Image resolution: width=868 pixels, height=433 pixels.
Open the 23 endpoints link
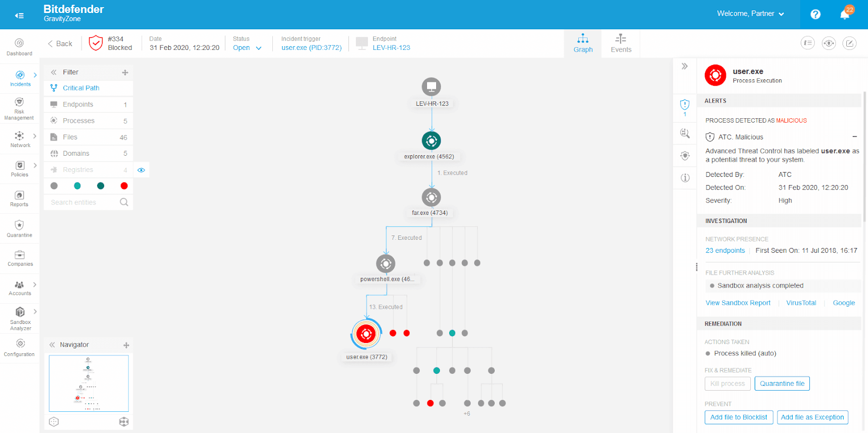(x=725, y=251)
